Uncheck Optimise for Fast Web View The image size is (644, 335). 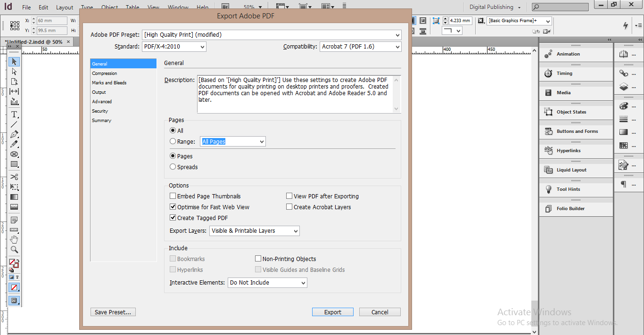click(x=173, y=207)
